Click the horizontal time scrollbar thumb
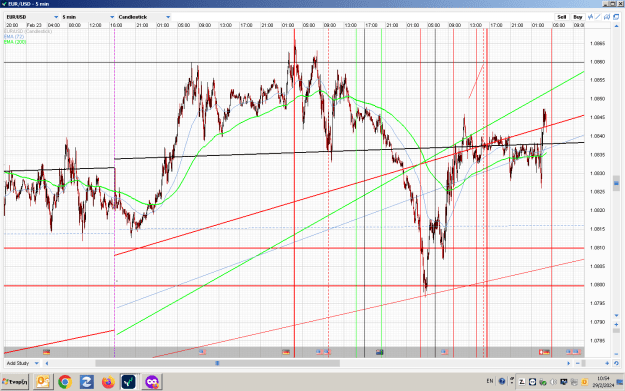Viewport: 625px width, 391px height. pyautogui.click(x=218, y=363)
